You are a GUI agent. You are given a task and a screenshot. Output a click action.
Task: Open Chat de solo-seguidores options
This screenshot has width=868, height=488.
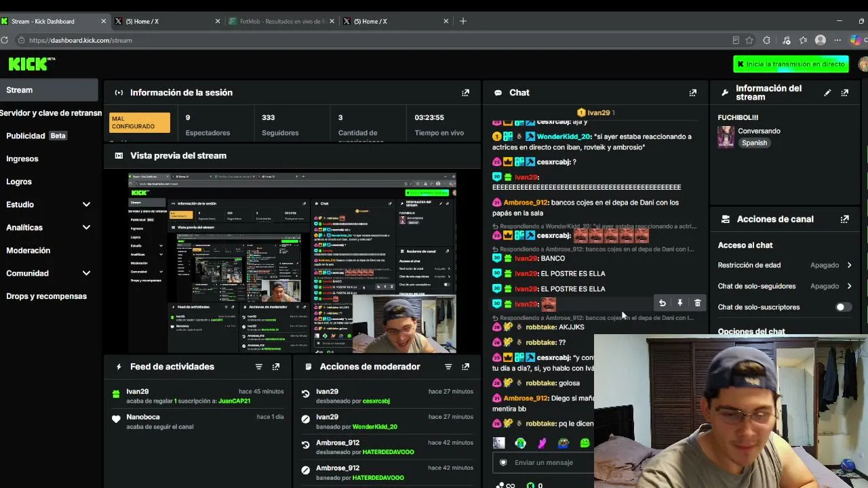pos(785,286)
